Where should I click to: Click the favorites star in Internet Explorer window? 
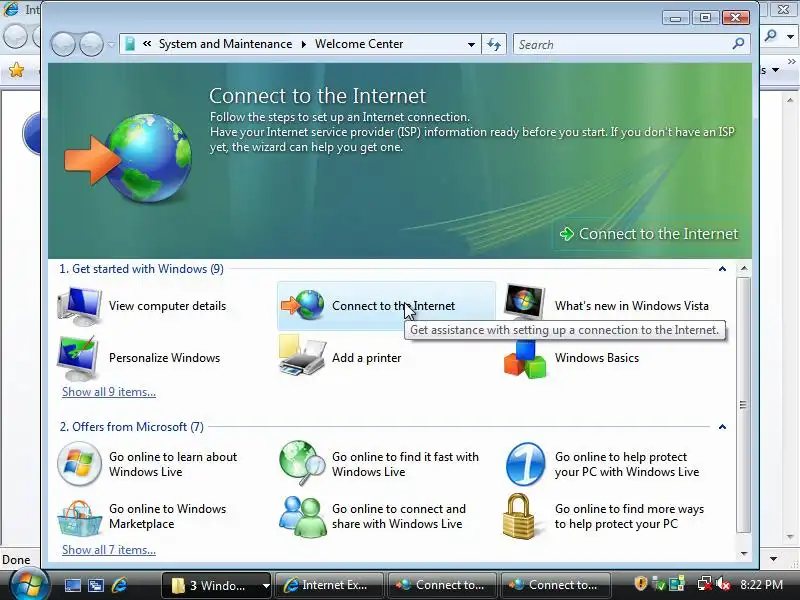(x=16, y=69)
